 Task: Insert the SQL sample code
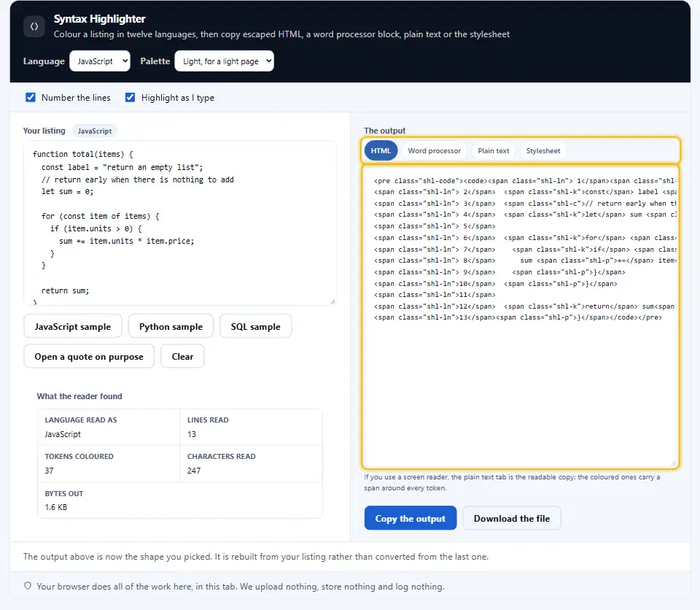point(255,326)
